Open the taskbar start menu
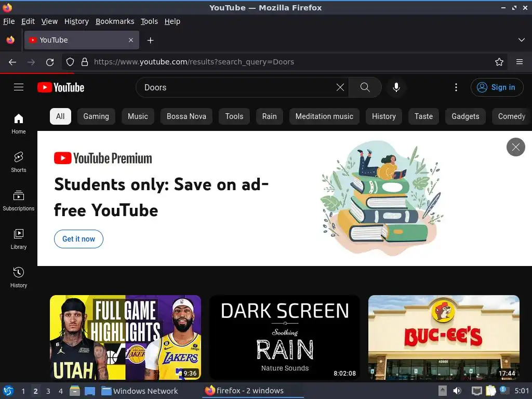This screenshot has width=532, height=399. 8,391
